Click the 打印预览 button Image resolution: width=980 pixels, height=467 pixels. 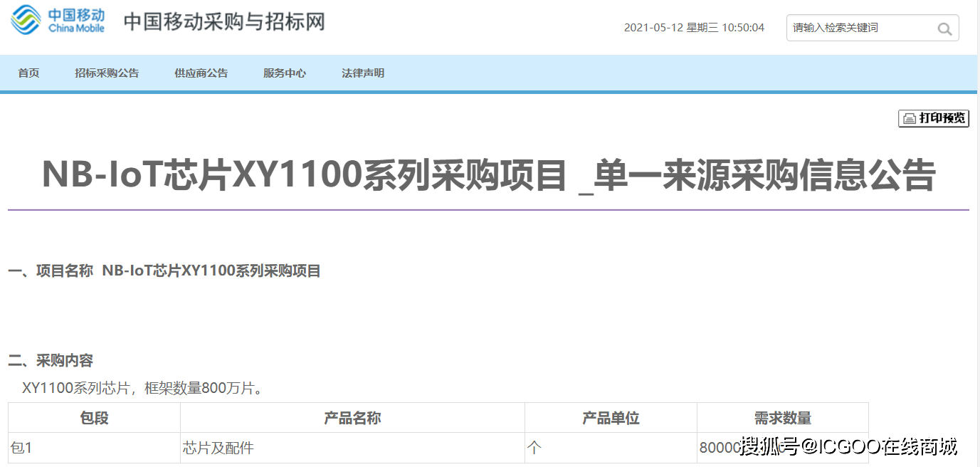click(x=934, y=118)
